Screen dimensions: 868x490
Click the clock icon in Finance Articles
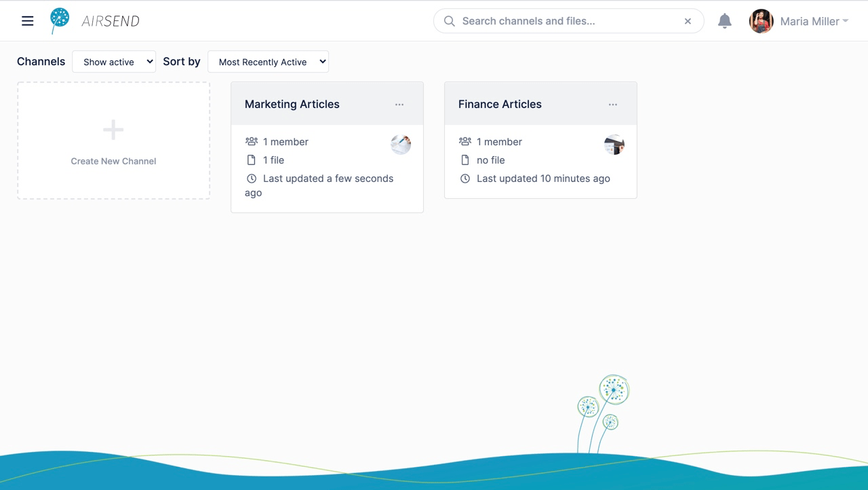coord(465,178)
